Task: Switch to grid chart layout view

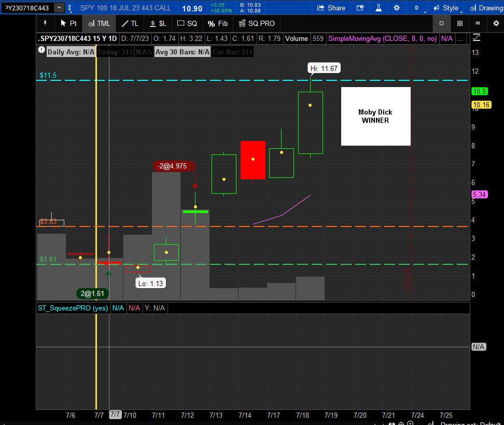Action: pos(459,23)
